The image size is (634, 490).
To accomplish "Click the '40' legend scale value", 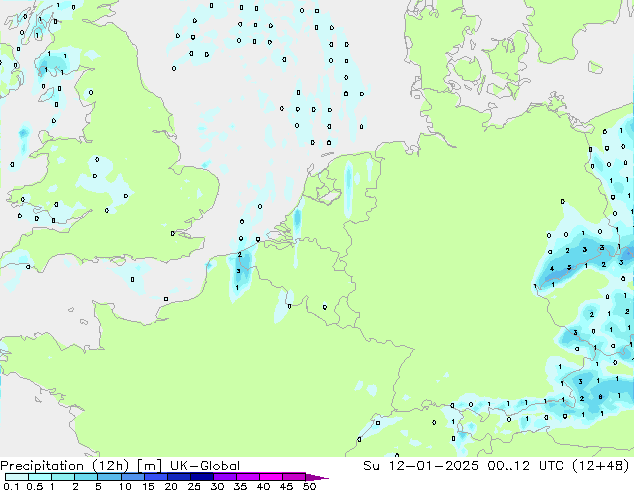I will click(x=263, y=486).
